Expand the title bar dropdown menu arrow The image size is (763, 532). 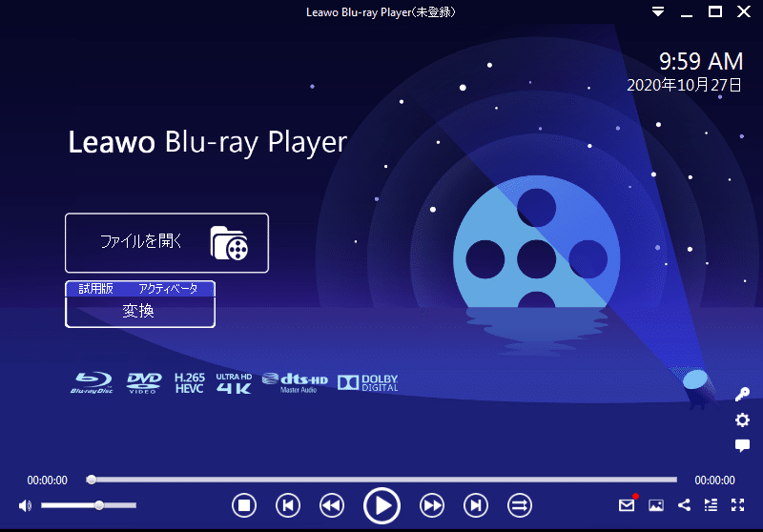pyautogui.click(x=658, y=11)
